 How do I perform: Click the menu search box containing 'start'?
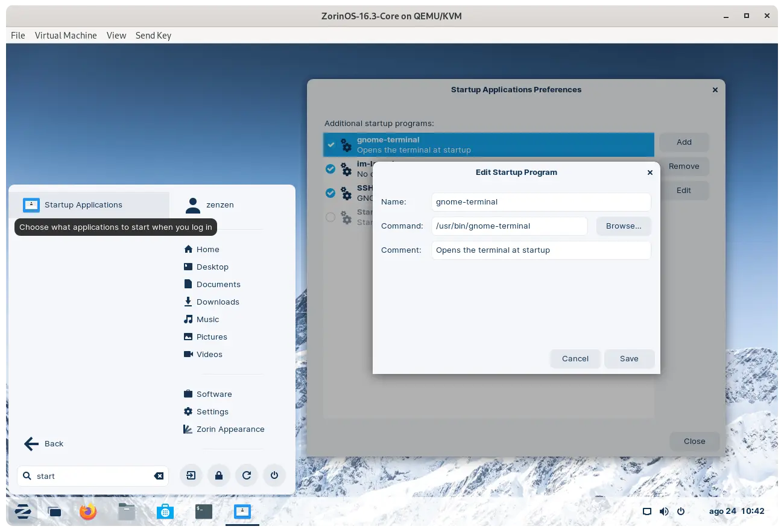(x=93, y=476)
